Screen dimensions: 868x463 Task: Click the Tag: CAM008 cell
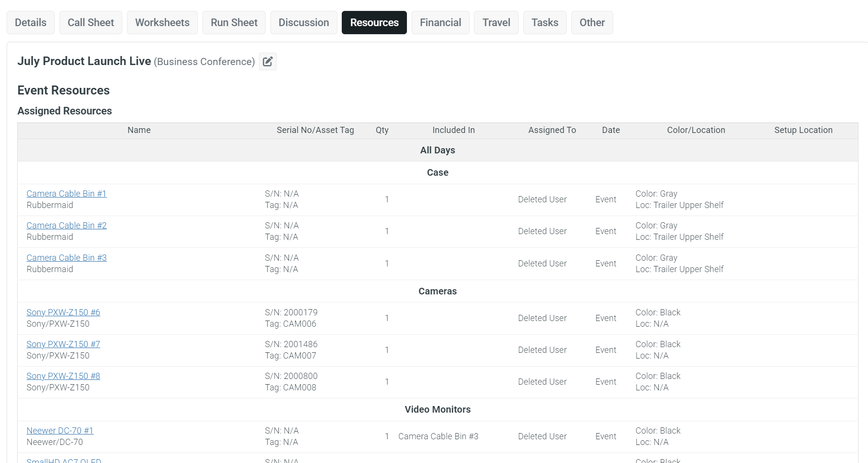click(290, 387)
